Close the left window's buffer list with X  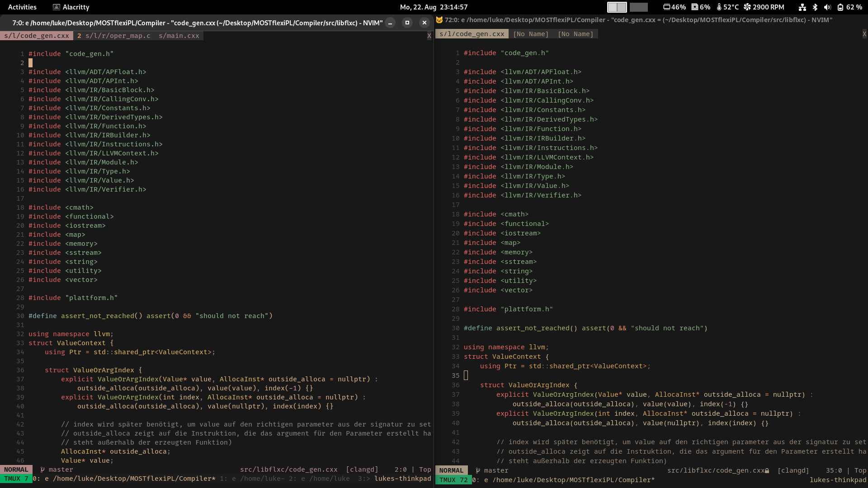(x=429, y=36)
